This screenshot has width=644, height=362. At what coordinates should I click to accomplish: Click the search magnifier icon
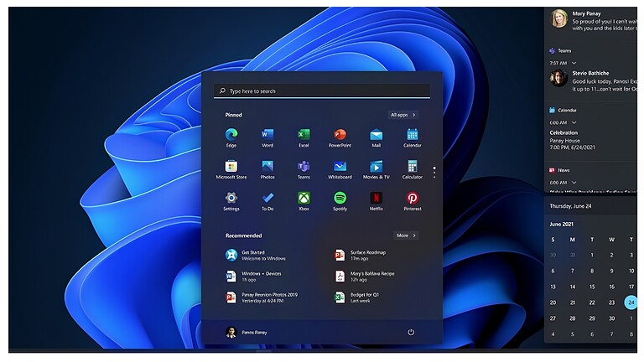click(222, 90)
